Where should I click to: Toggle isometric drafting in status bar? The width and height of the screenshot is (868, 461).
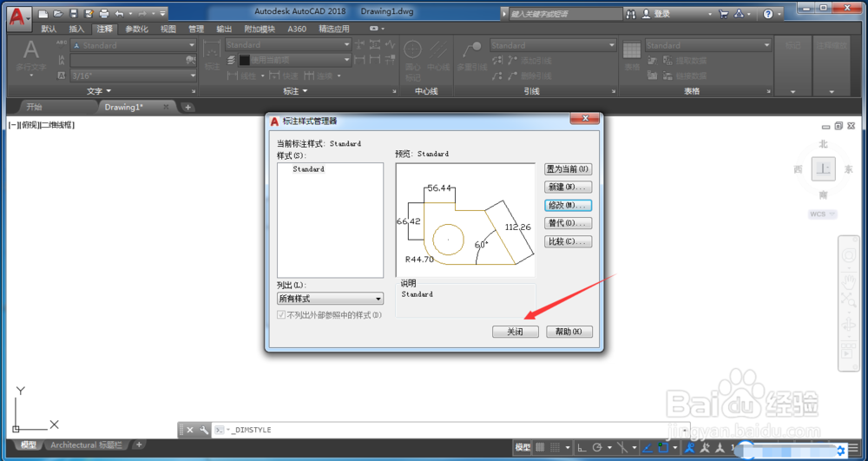tap(621, 448)
